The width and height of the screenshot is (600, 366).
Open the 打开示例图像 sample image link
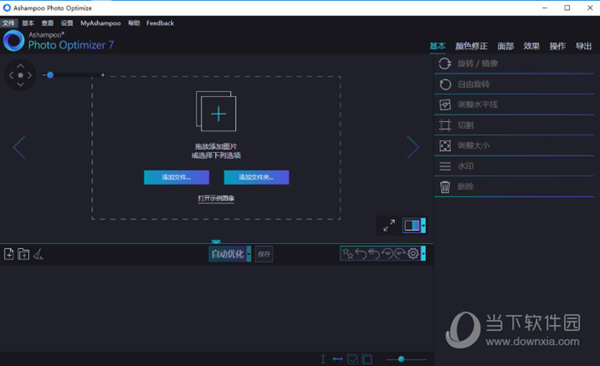coord(216,198)
